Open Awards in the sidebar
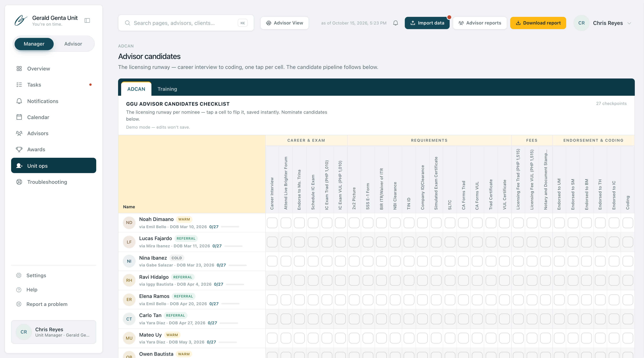Image resolution: width=644 pixels, height=358 pixels. pyautogui.click(x=53, y=149)
